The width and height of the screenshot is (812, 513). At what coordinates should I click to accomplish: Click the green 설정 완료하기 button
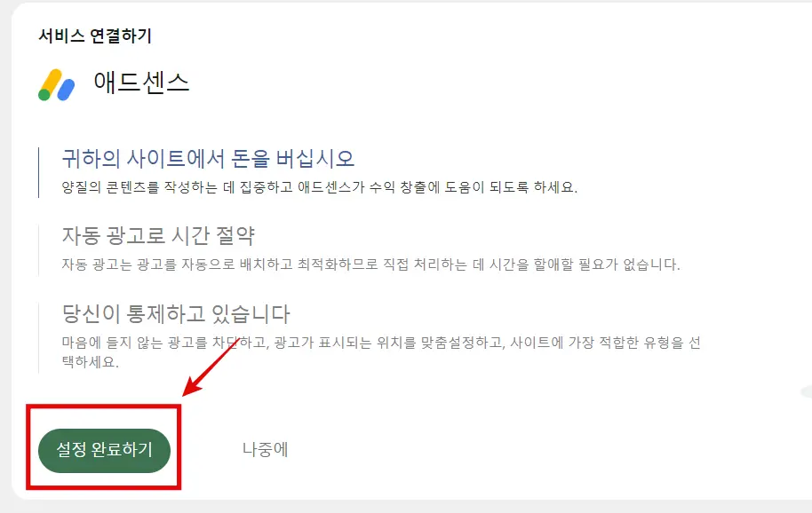(104, 450)
